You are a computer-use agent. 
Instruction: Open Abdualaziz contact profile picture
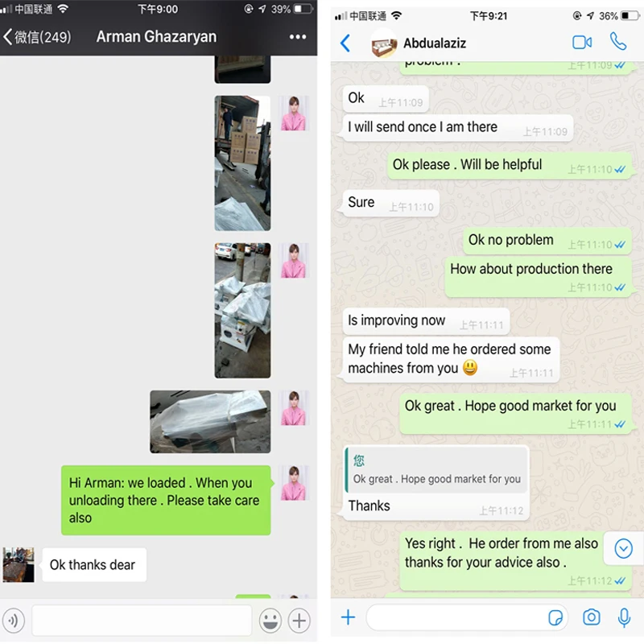384,43
